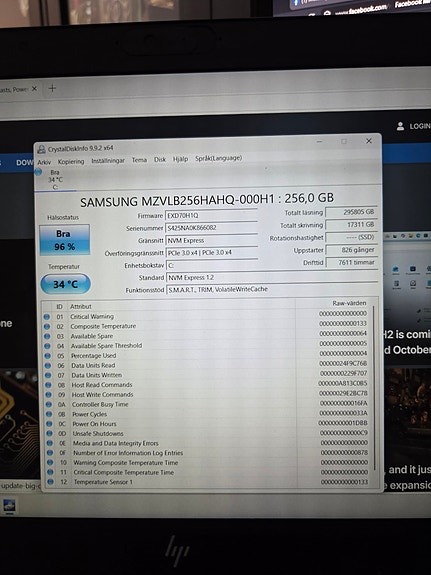
Task: Open the Hjälp menu
Action: (180, 159)
